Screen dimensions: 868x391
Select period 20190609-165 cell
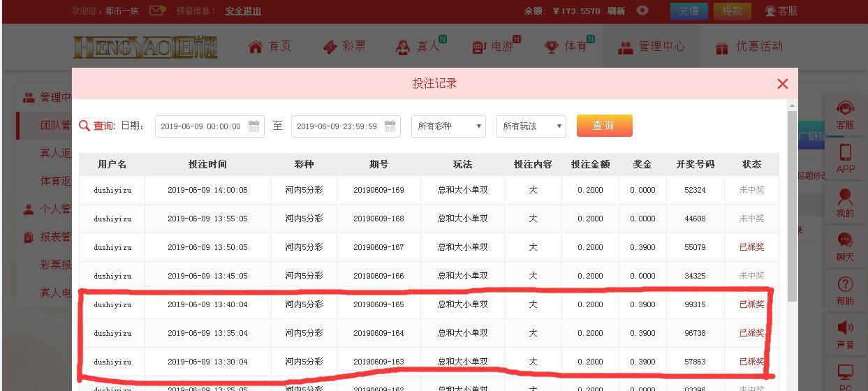point(378,304)
